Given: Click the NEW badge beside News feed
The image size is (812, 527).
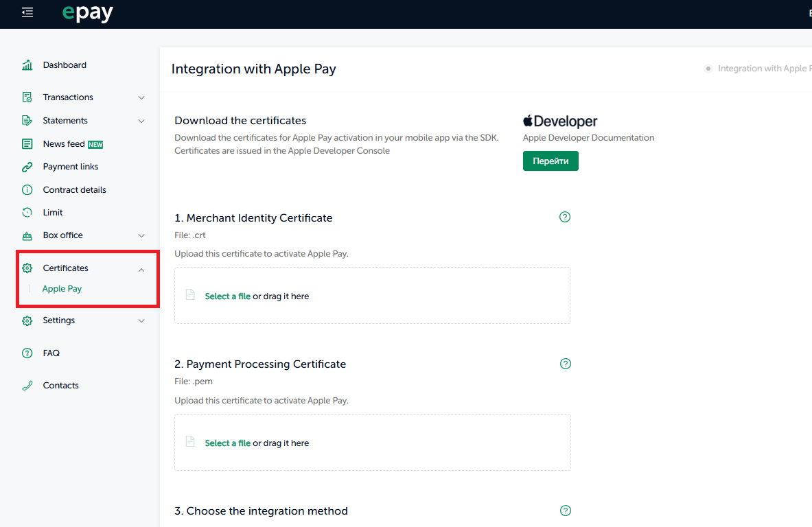Looking at the screenshot, I should pos(95,144).
